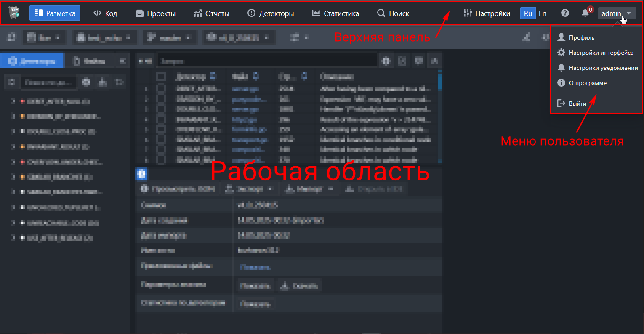Open Настройки in the top panel
The height and width of the screenshot is (334, 644).
(487, 13)
